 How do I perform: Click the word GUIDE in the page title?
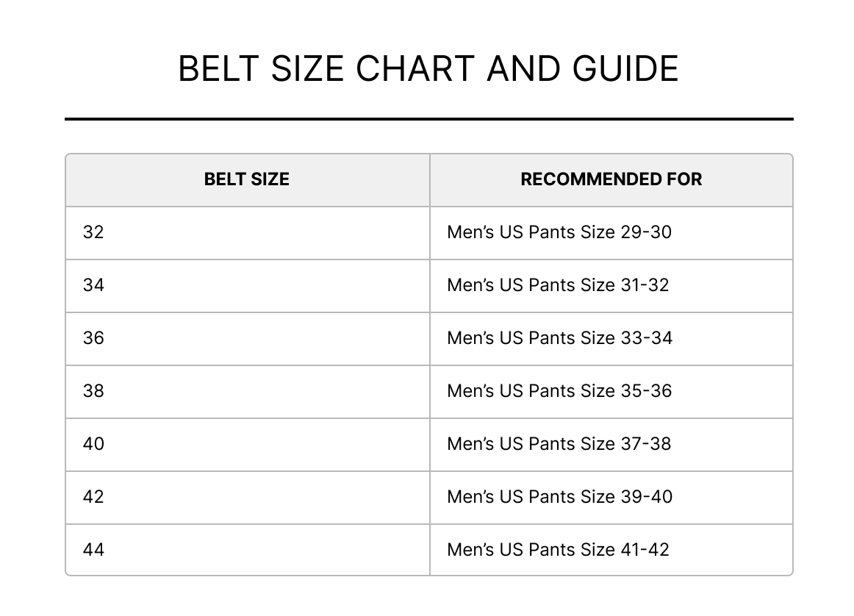pyautogui.click(x=630, y=69)
